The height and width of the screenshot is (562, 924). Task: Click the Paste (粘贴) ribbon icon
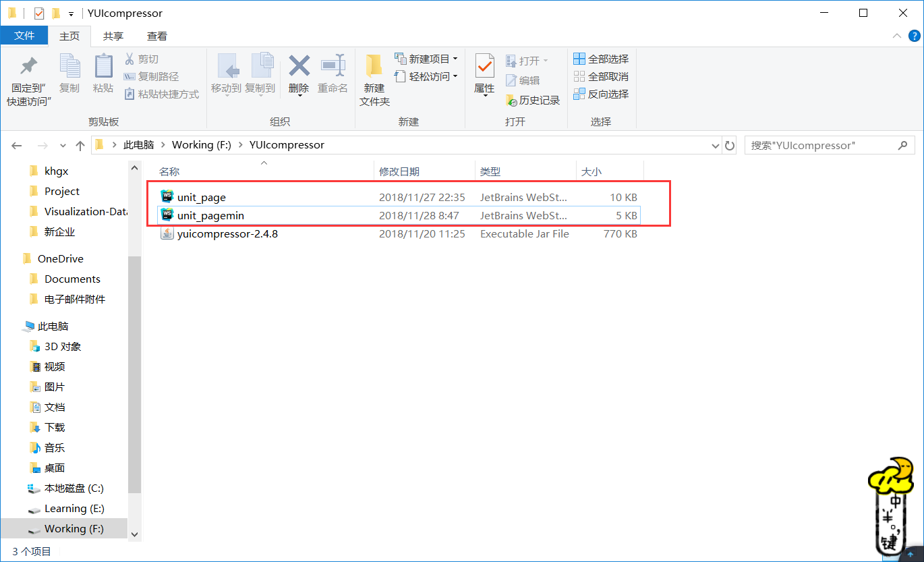click(103, 66)
